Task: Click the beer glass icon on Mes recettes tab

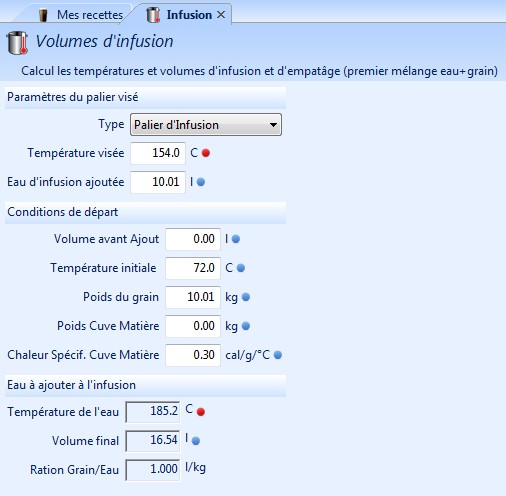Action: [x=43, y=15]
